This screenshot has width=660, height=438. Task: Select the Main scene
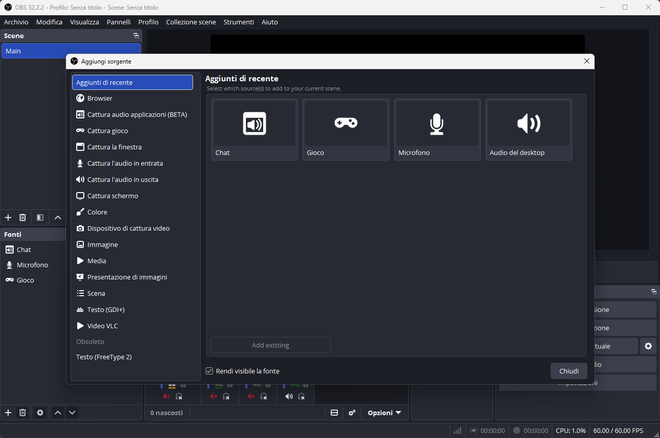(71, 51)
